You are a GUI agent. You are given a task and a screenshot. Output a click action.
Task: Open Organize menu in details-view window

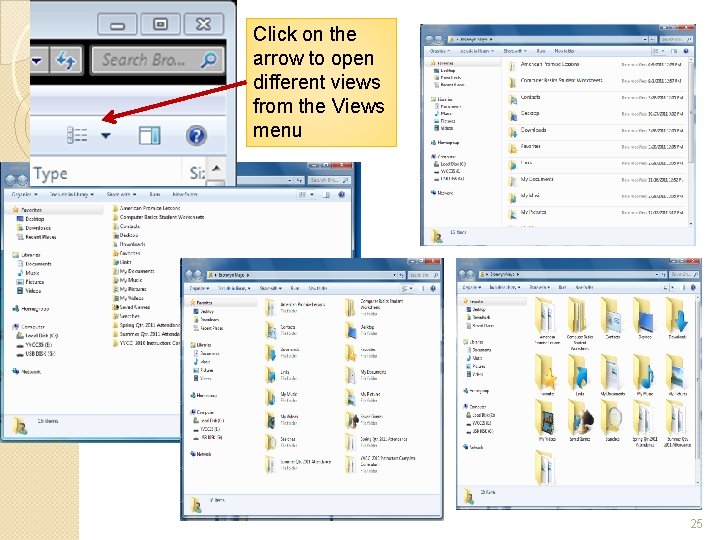[440, 51]
